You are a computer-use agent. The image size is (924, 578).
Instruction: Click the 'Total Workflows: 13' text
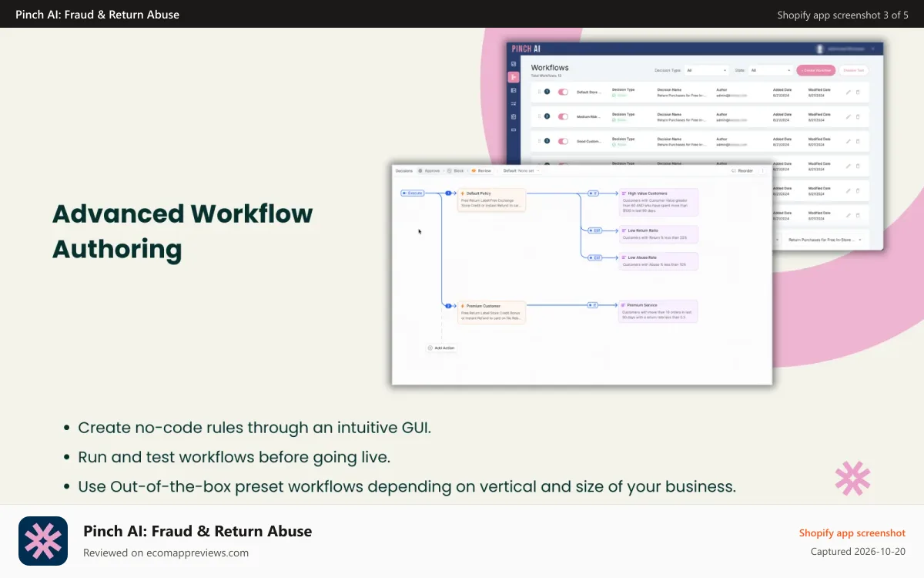(546, 76)
